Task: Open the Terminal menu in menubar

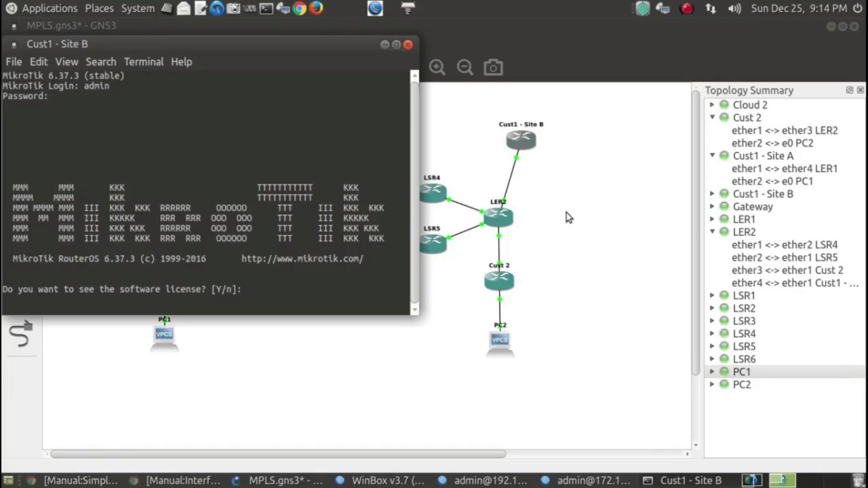Action: [x=143, y=62]
